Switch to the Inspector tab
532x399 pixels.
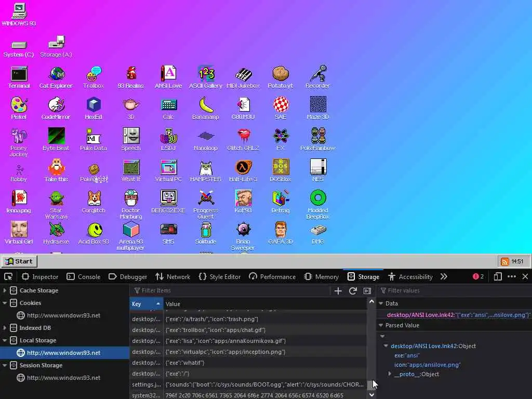click(40, 277)
